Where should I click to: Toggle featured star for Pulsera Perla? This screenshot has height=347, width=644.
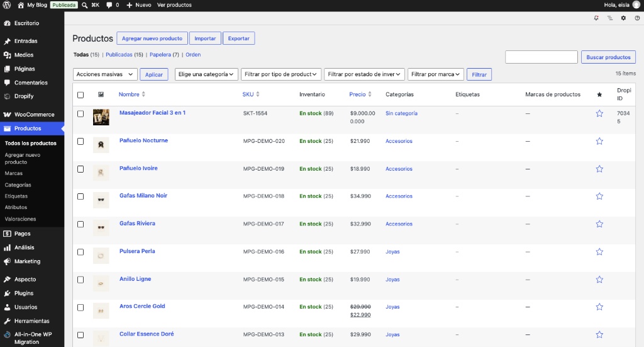[x=599, y=252]
